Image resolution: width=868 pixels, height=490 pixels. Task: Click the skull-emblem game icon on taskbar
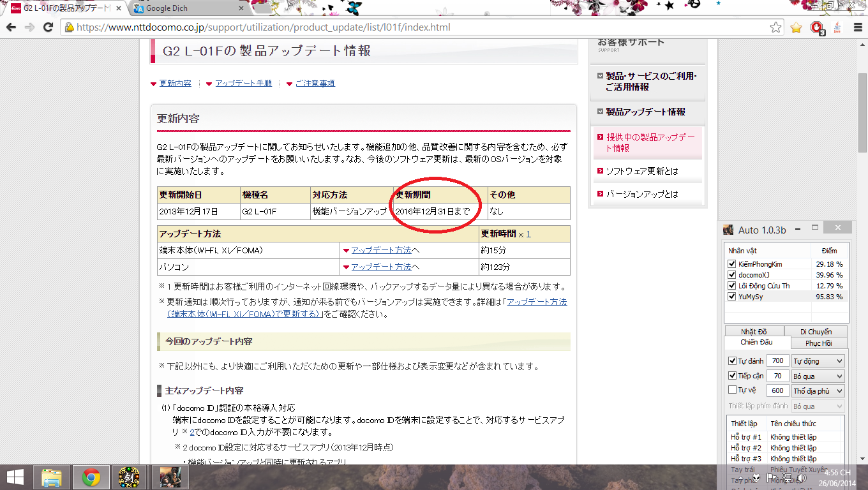click(130, 477)
